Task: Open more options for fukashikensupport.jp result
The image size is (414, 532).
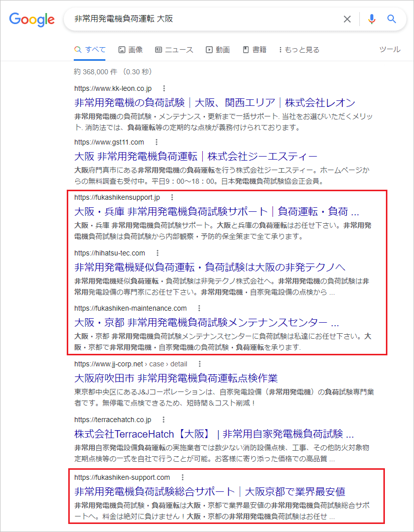Action: 172,197
